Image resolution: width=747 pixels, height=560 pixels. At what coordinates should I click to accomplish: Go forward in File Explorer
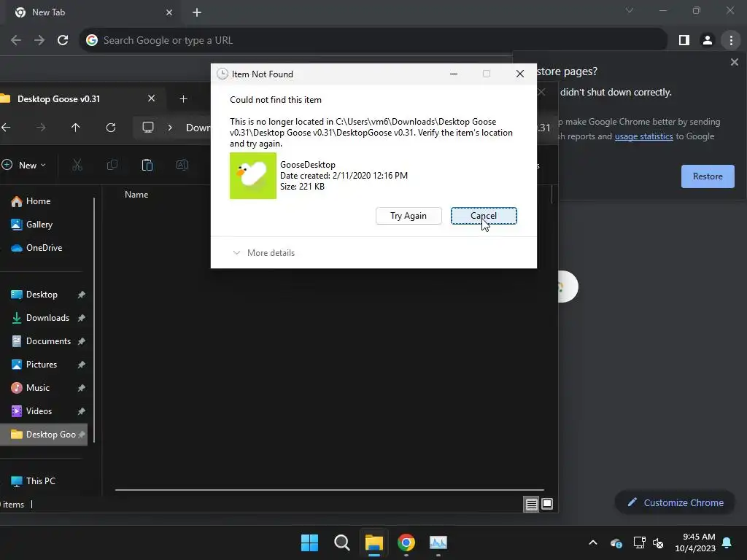pos(41,127)
